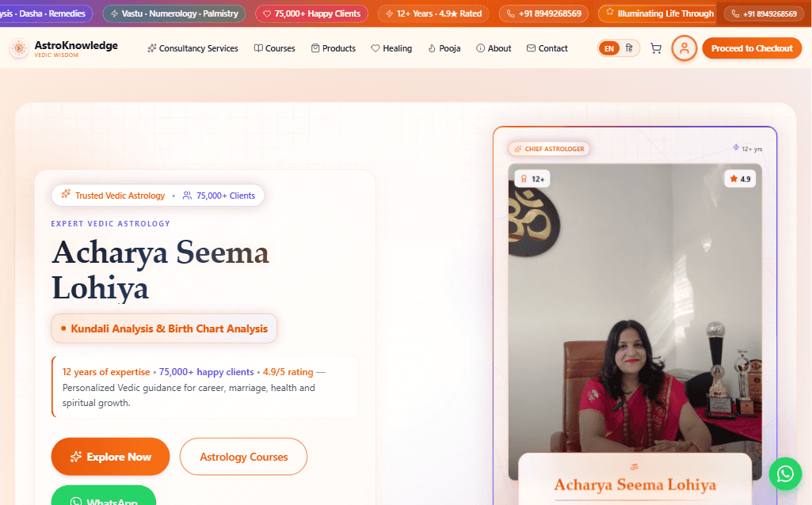Click Kundali Analysis & Birth Chart Analysis tag
The width and height of the screenshot is (812, 505).
point(164,328)
